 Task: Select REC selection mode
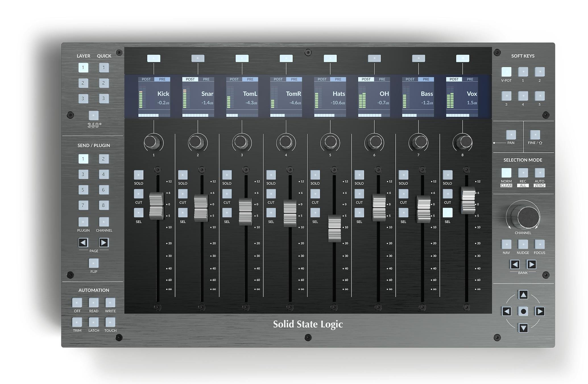pos(523,173)
